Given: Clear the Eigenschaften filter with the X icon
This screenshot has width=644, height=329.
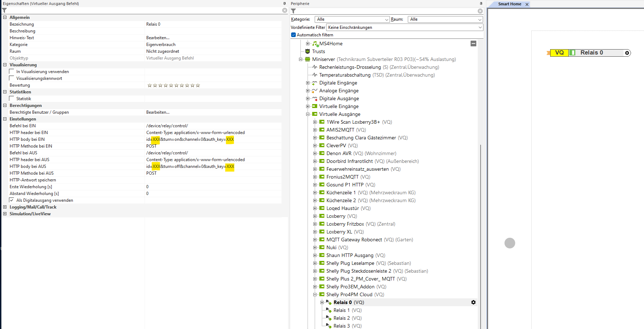Looking at the screenshot, I should (x=285, y=10).
